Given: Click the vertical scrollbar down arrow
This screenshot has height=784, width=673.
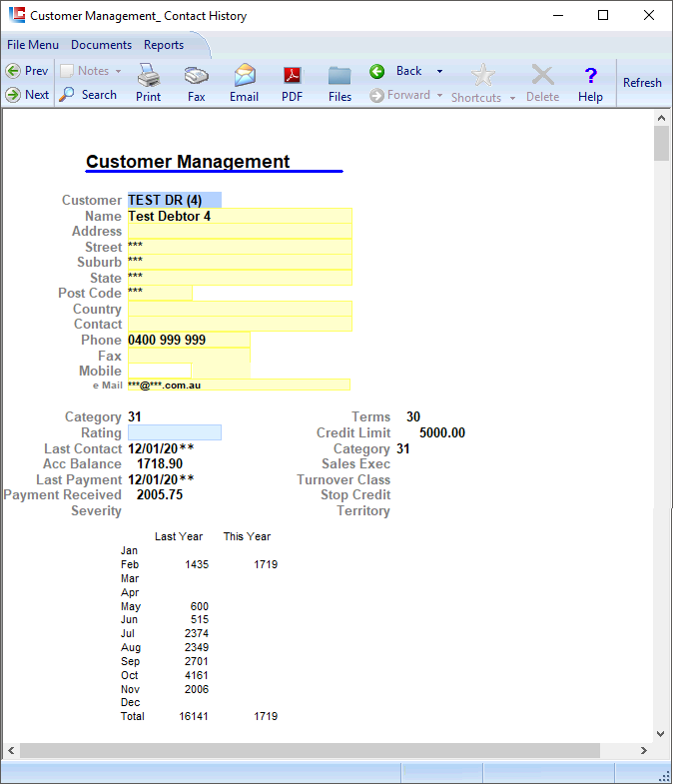Looking at the screenshot, I should point(661,733).
